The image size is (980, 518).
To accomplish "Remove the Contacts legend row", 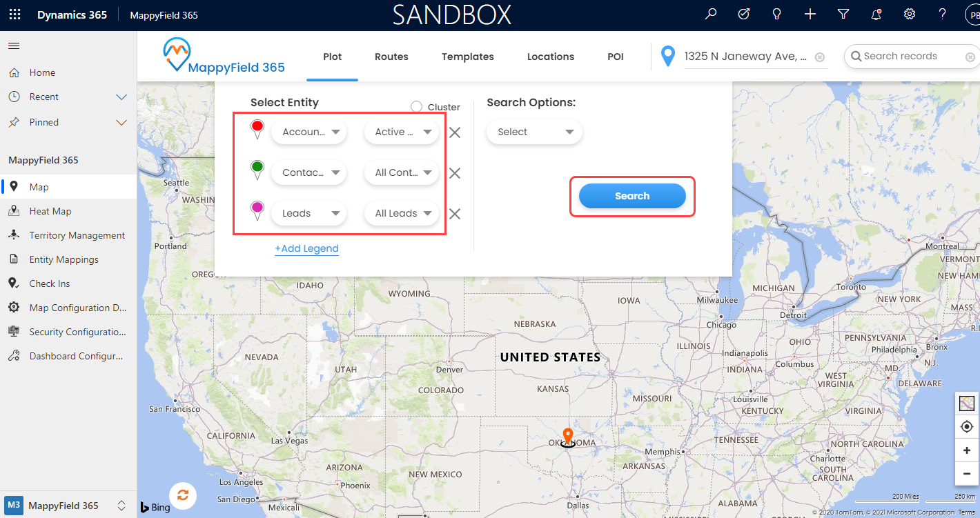I will [455, 173].
